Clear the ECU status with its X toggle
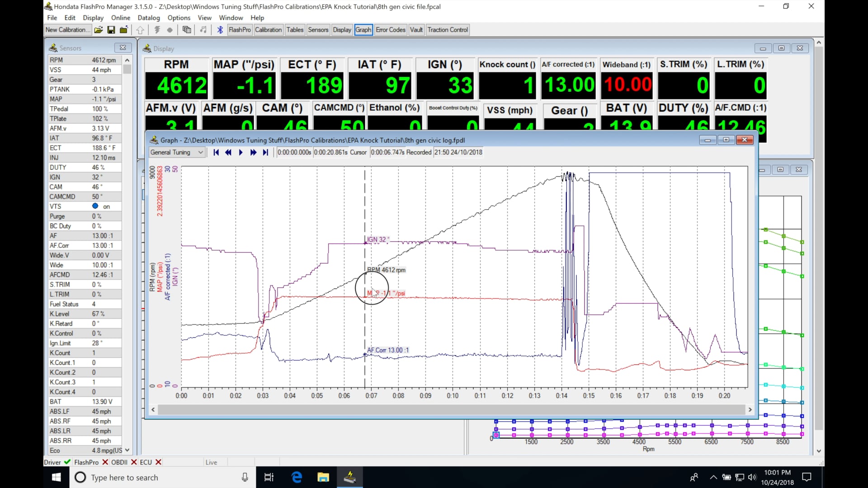The width and height of the screenshot is (868, 488). click(157, 462)
